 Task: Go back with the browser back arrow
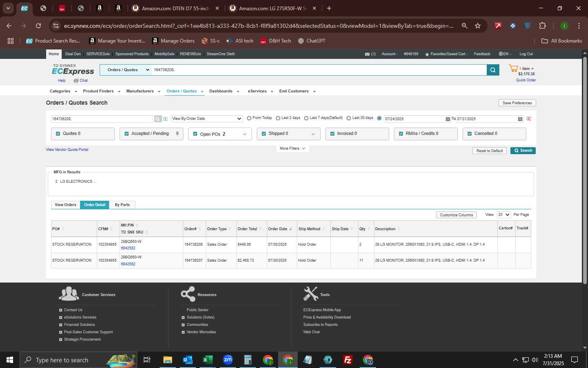(x=9, y=26)
